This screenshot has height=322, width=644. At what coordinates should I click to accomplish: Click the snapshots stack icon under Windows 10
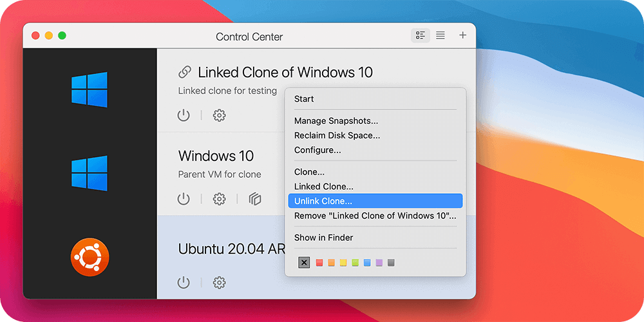pyautogui.click(x=255, y=199)
